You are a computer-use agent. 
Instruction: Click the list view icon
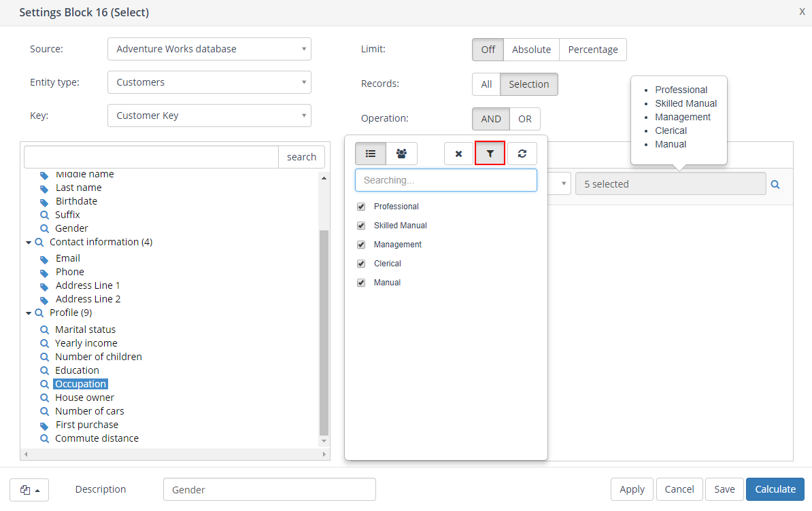coord(371,154)
